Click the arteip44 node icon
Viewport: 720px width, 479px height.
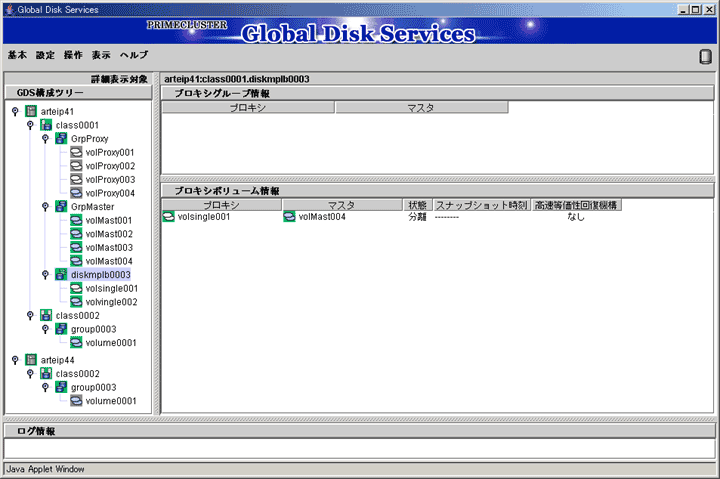coord(31,360)
